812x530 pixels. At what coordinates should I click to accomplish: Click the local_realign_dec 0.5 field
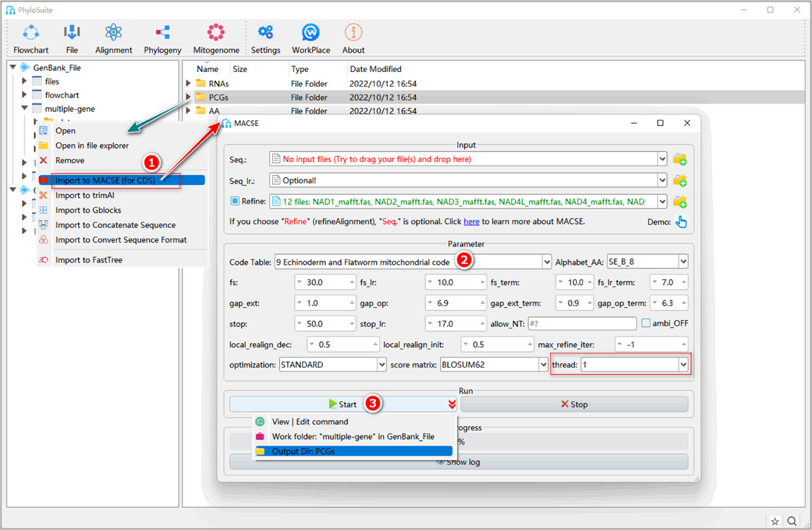pos(343,345)
